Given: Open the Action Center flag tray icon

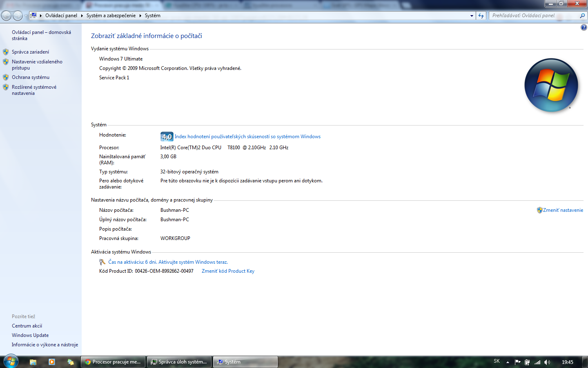Looking at the screenshot, I should click(518, 362).
